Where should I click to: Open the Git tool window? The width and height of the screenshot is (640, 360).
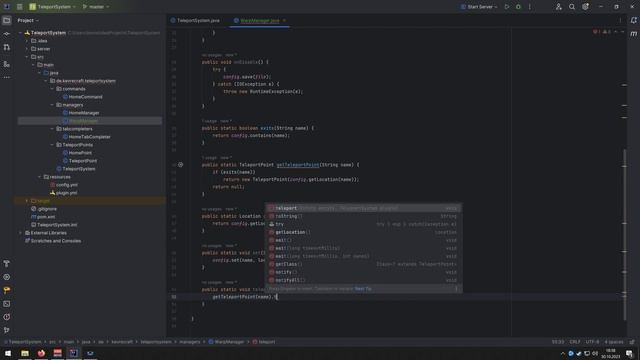[x=7, y=330]
